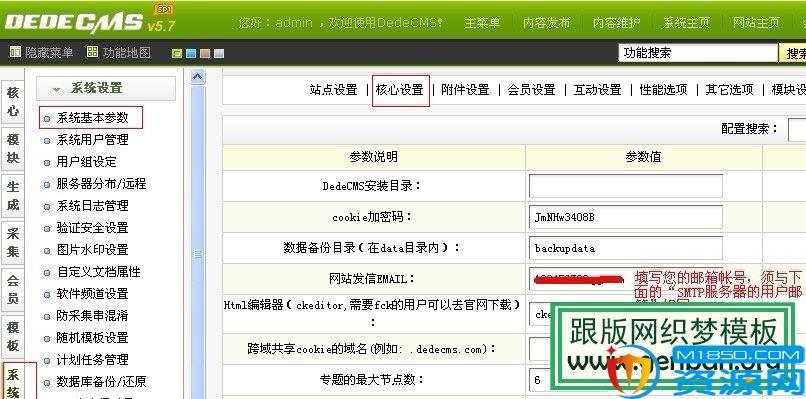Open 数据库备份/还原 menu item
Viewport: 806px width, 399px height.
click(101, 382)
